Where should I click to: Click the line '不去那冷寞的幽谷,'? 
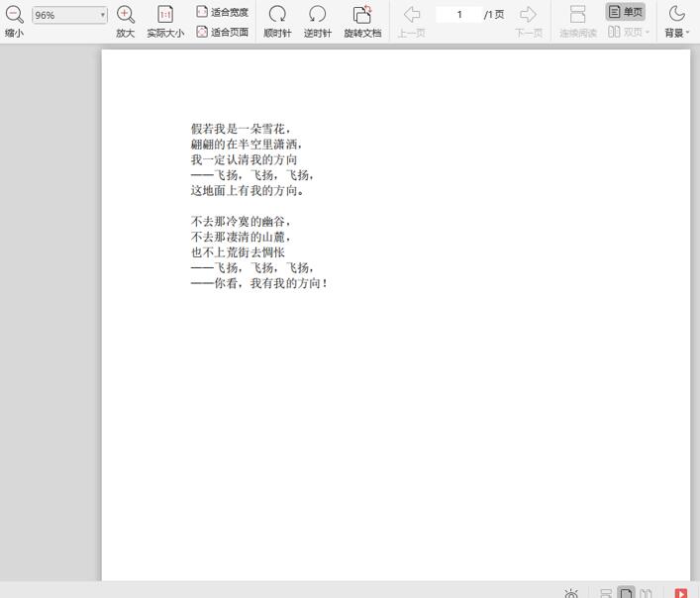241,222
